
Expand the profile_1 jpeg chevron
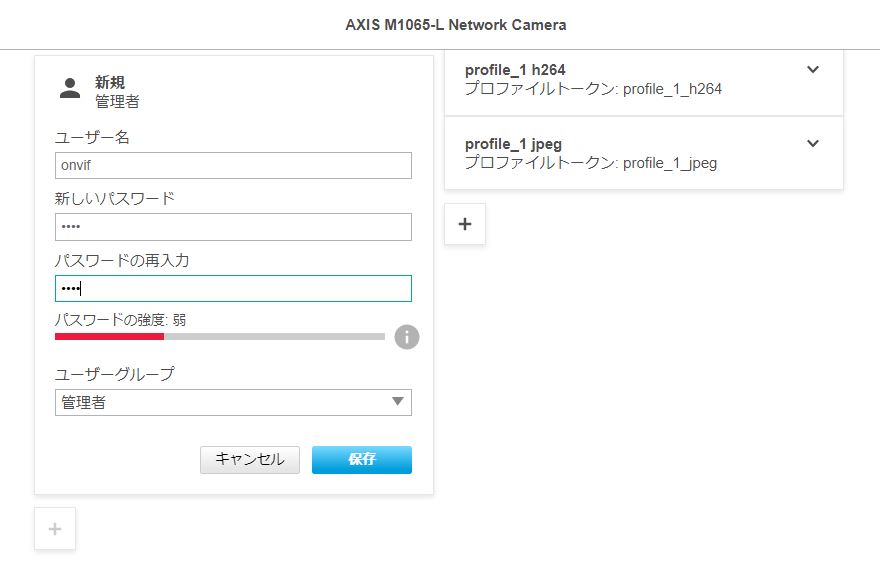(813, 144)
